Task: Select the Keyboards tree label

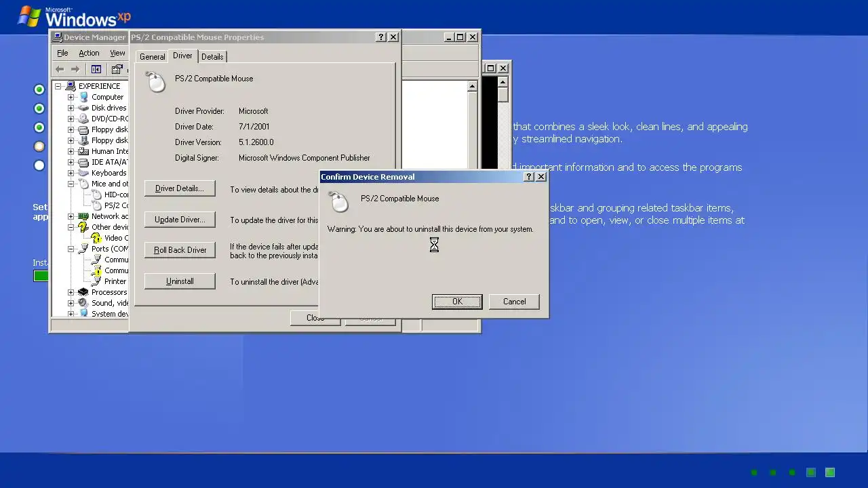Action: 108,173
